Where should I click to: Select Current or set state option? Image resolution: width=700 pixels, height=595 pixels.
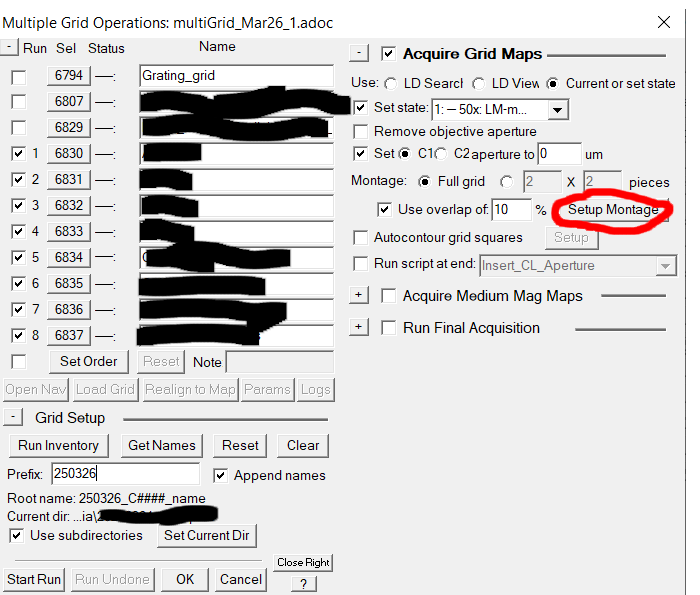[553, 83]
